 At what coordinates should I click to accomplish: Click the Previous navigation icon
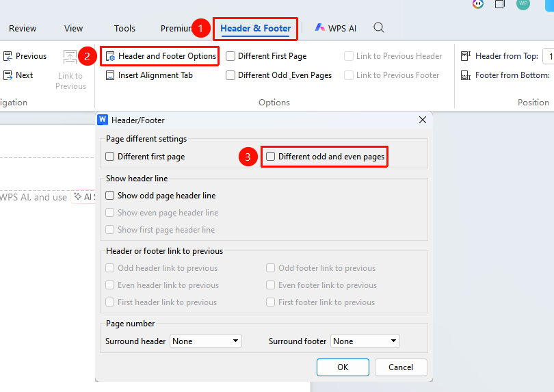(x=8, y=56)
